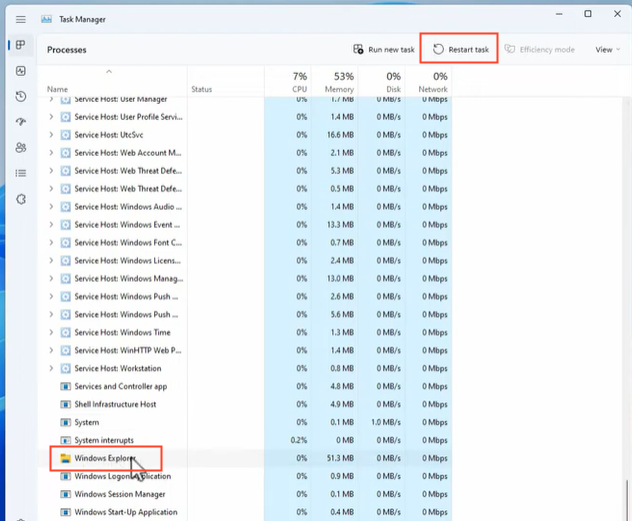Image resolution: width=632 pixels, height=521 pixels.
Task: Select the Processes page icon in sidebar
Action: pyautogui.click(x=21, y=46)
